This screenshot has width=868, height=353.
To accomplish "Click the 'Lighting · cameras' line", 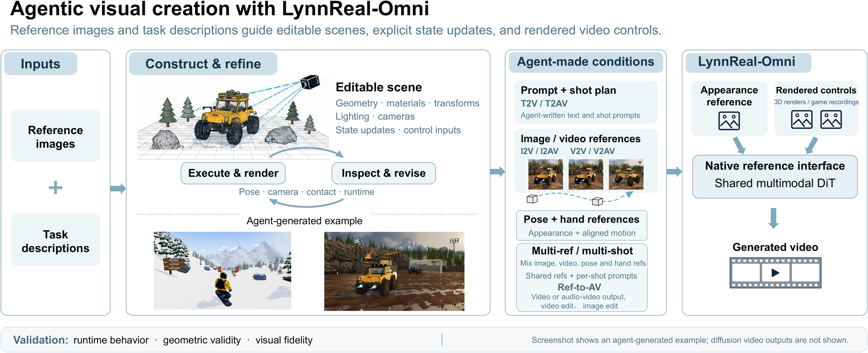I will click(x=375, y=117).
